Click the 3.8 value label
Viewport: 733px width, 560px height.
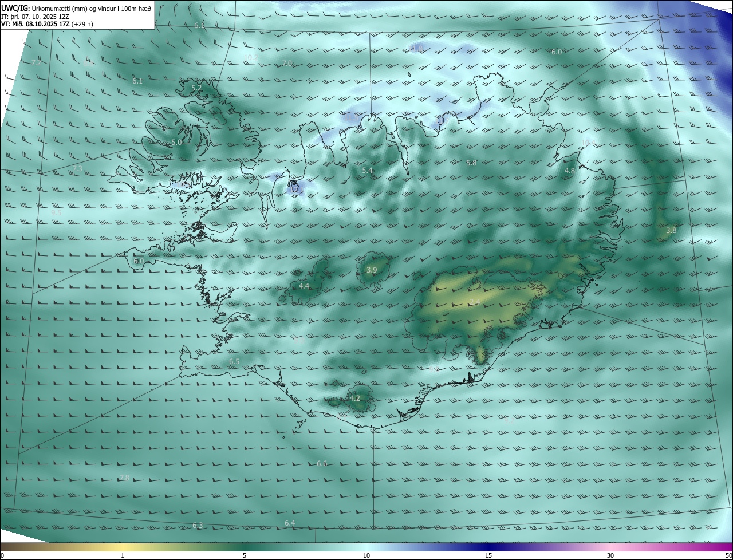671,230
